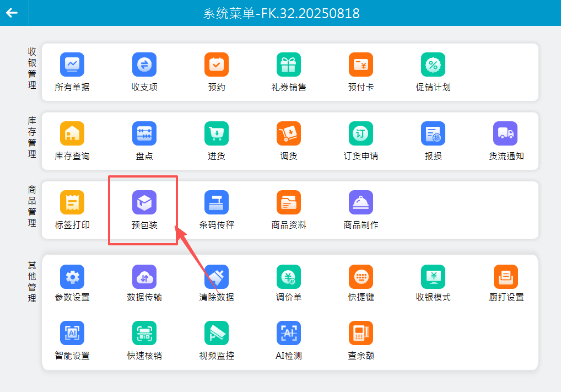561x392 pixels.
Task: Open the highlighted 预包装 prepackaging icon
Action: pos(144,203)
